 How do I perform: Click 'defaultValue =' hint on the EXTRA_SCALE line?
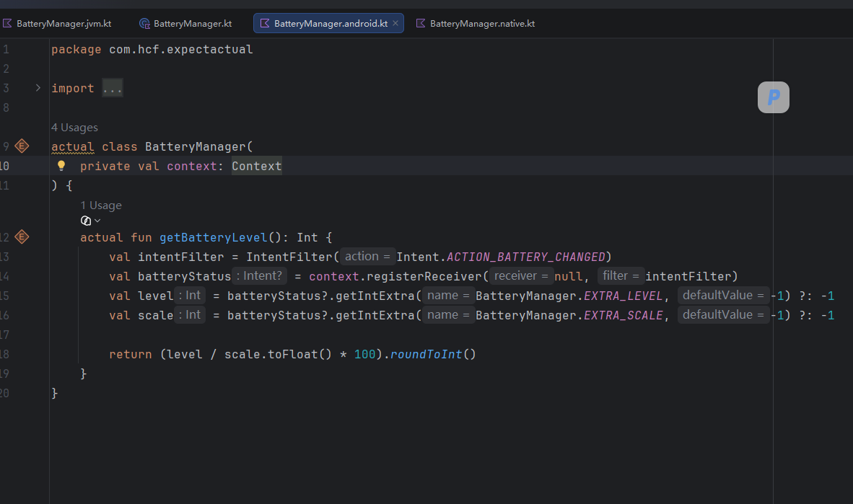click(x=724, y=315)
